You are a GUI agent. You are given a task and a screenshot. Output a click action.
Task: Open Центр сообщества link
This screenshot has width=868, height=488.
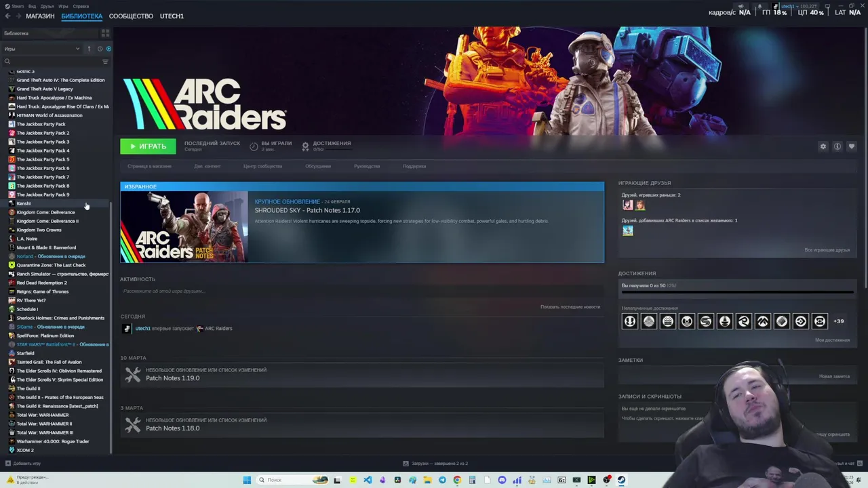262,166
